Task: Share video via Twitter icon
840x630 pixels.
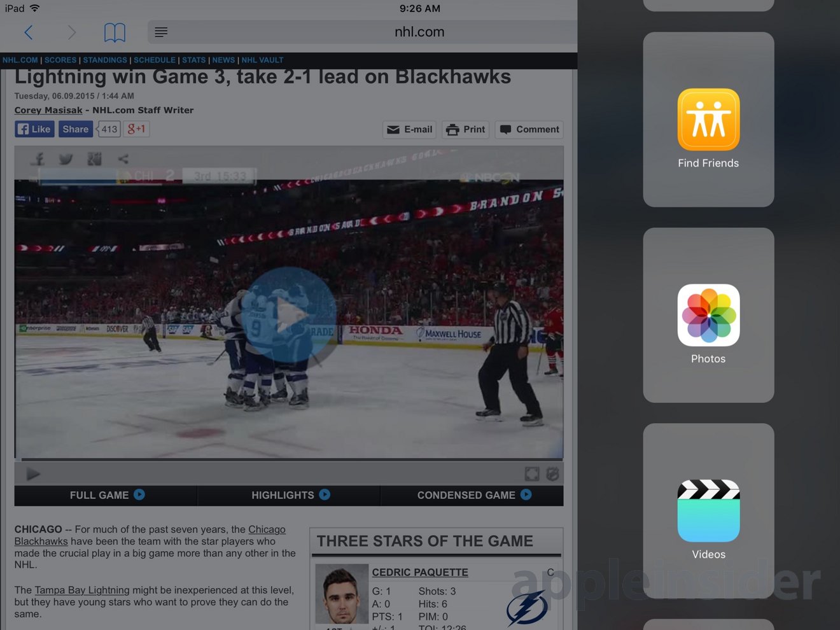Action: [66, 159]
